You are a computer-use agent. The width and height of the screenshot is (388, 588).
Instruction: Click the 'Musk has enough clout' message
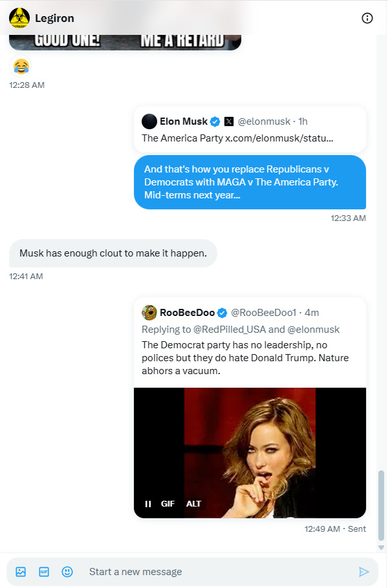pyautogui.click(x=113, y=253)
